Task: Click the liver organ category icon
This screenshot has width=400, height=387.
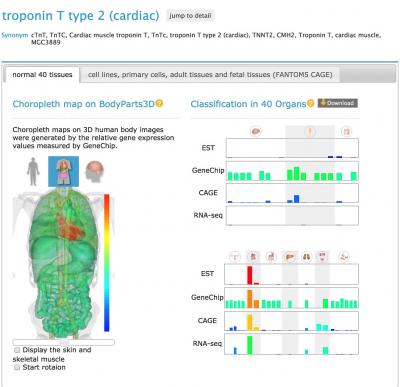Action: tap(290, 257)
